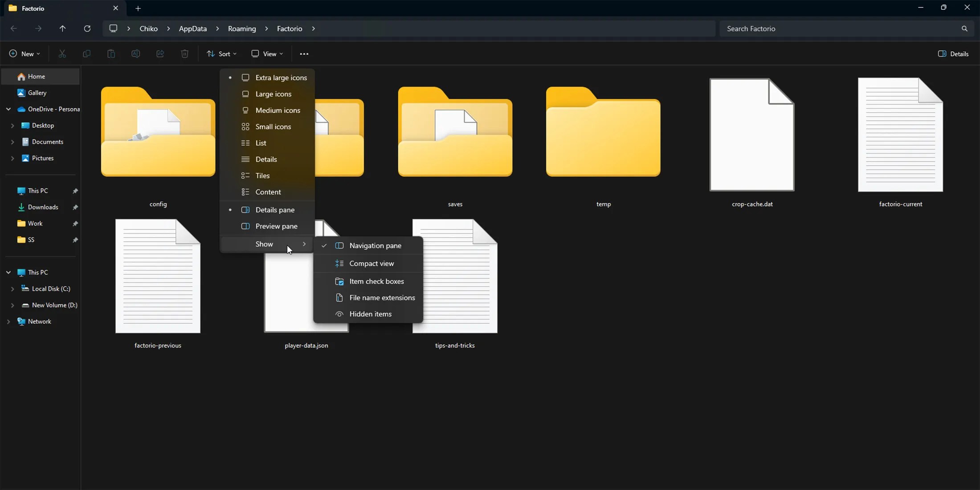Select the saves folder thumbnail

tap(455, 134)
